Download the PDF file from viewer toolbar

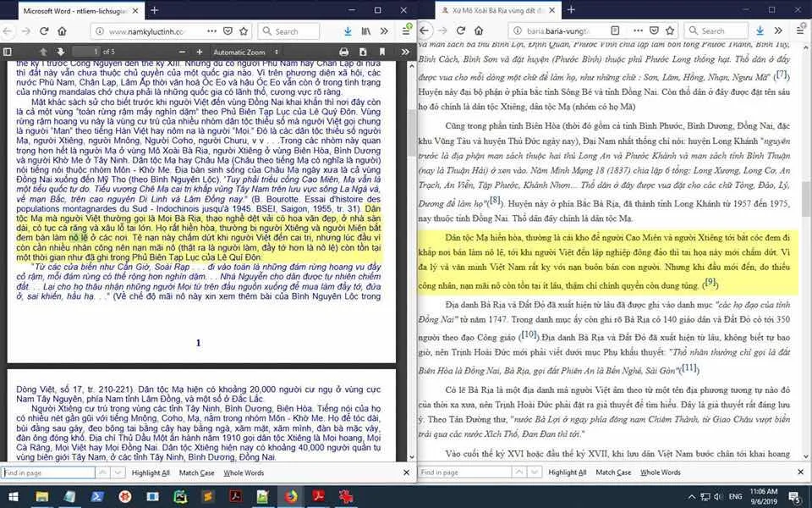(363, 52)
